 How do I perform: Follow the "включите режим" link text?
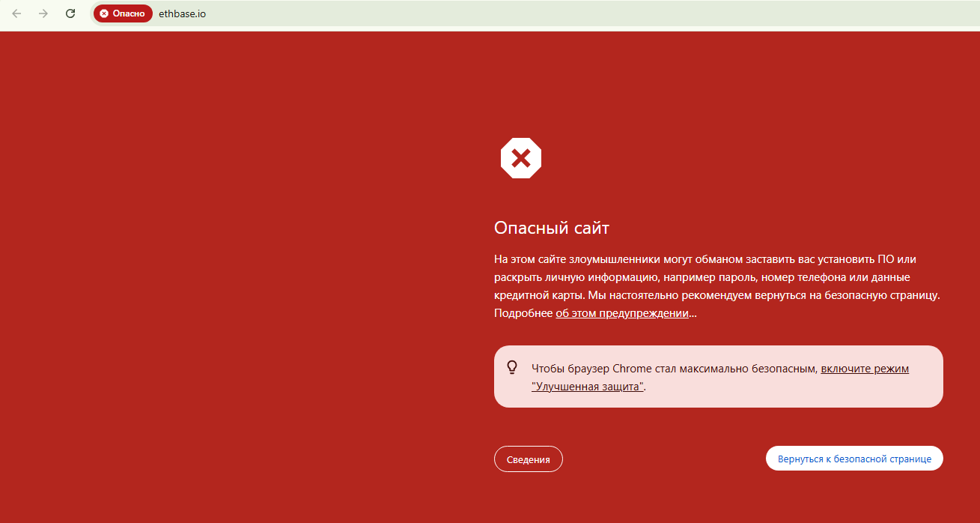[865, 369]
